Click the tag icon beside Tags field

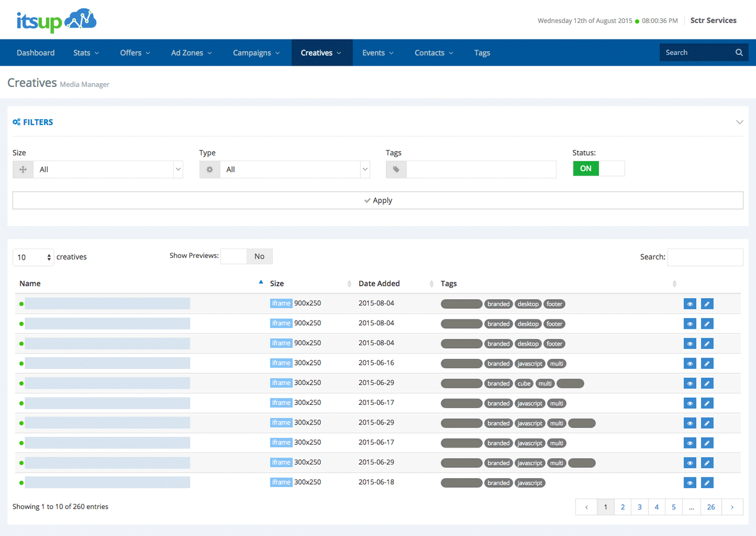[396, 169]
